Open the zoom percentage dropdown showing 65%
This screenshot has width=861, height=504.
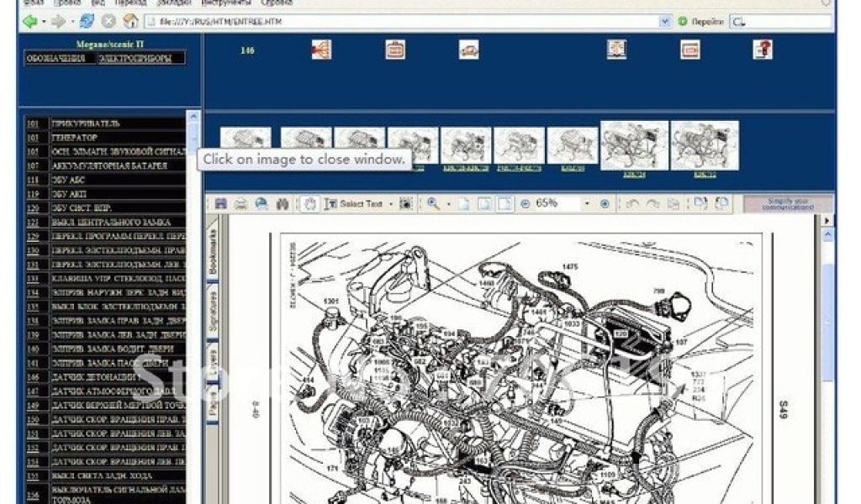click(588, 204)
